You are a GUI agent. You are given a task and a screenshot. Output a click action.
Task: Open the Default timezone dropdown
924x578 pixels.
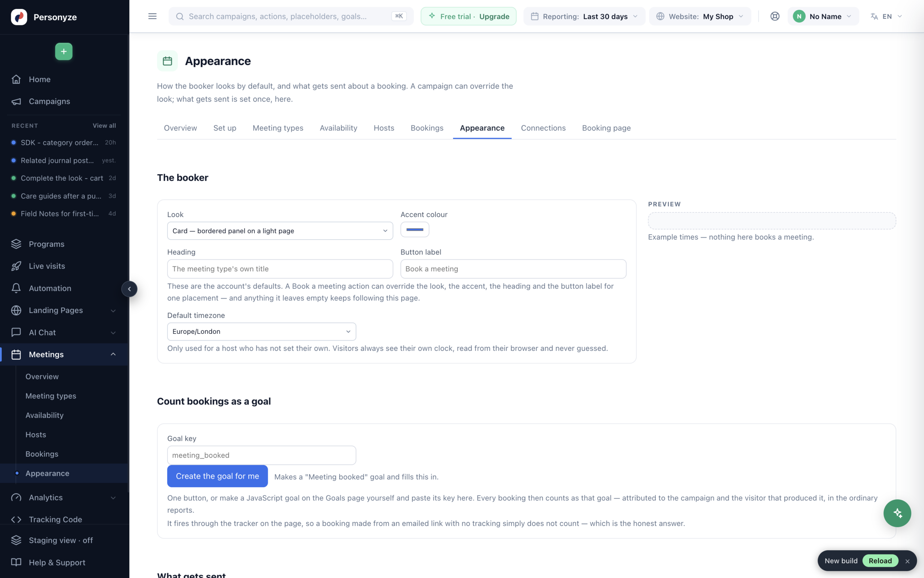click(x=262, y=331)
